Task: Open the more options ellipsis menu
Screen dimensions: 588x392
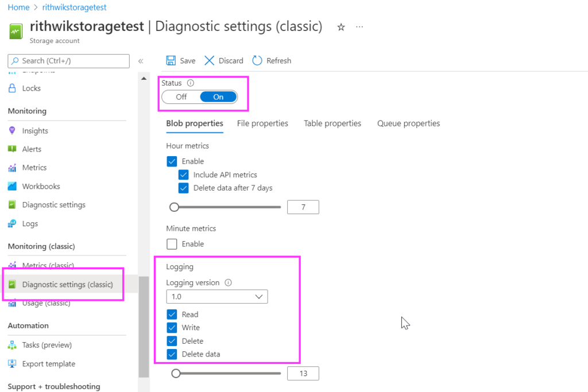Action: click(x=359, y=27)
